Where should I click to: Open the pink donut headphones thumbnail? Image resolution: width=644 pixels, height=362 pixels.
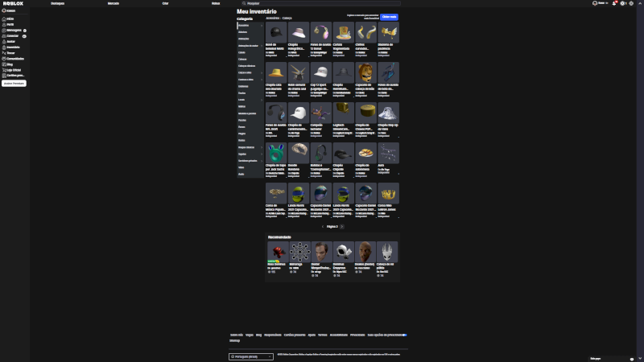(x=320, y=32)
